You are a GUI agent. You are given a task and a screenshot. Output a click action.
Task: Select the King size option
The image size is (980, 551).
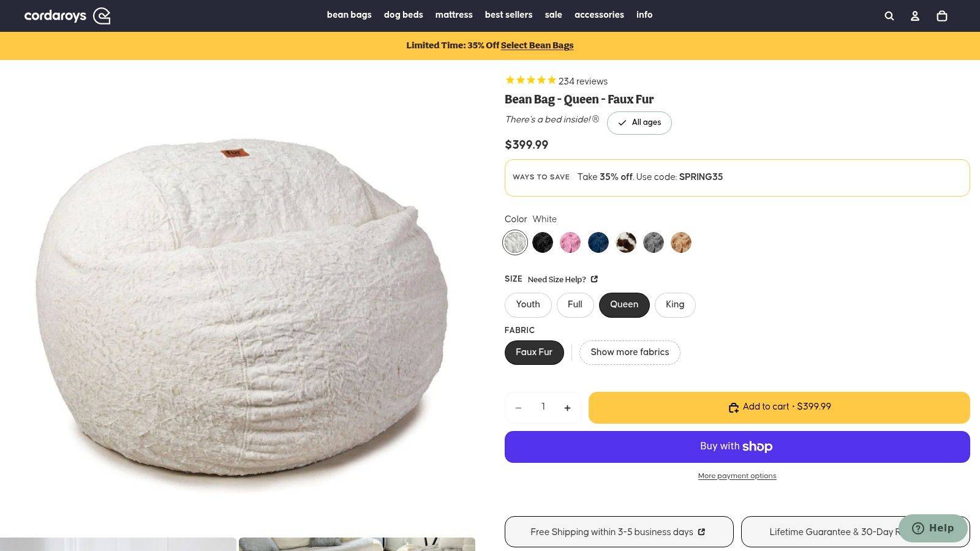674,304
